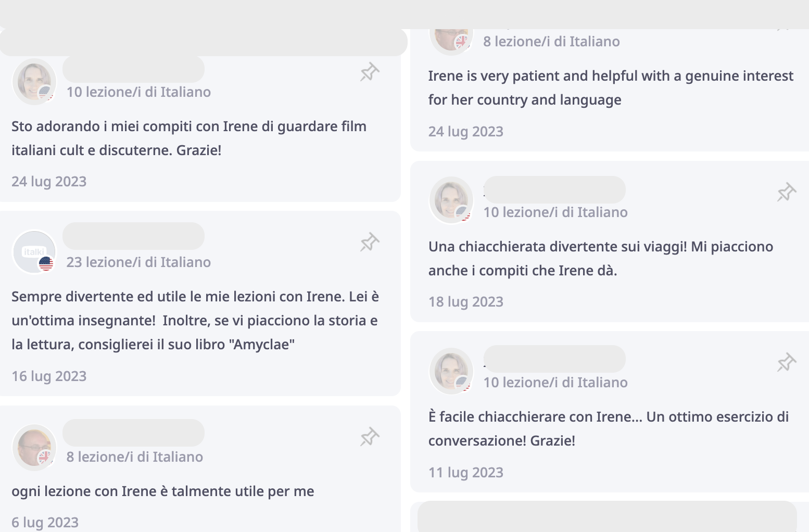Click '10 lezione/i di Italiano' on conversation exercise review
This screenshot has height=532, width=809.
click(555, 383)
